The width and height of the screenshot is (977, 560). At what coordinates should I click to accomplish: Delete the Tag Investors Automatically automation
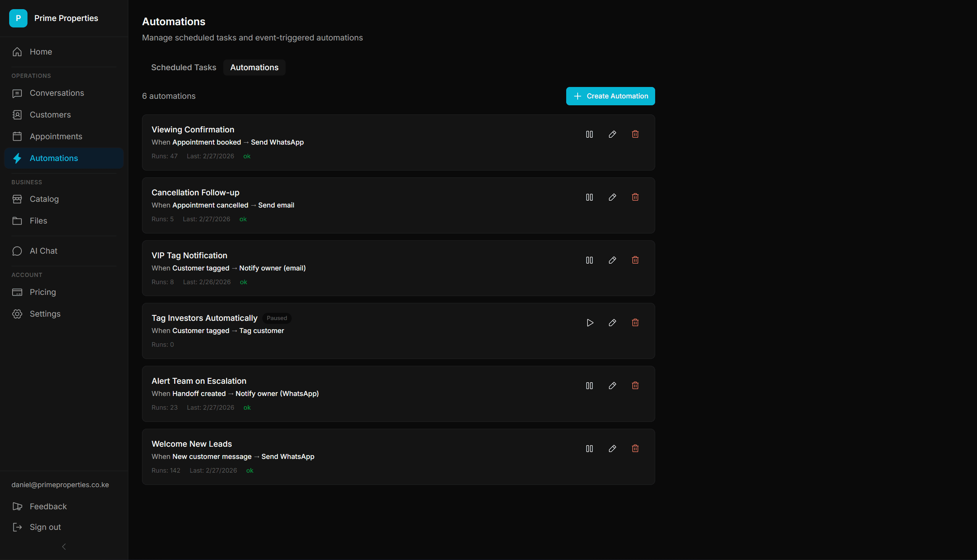635,323
